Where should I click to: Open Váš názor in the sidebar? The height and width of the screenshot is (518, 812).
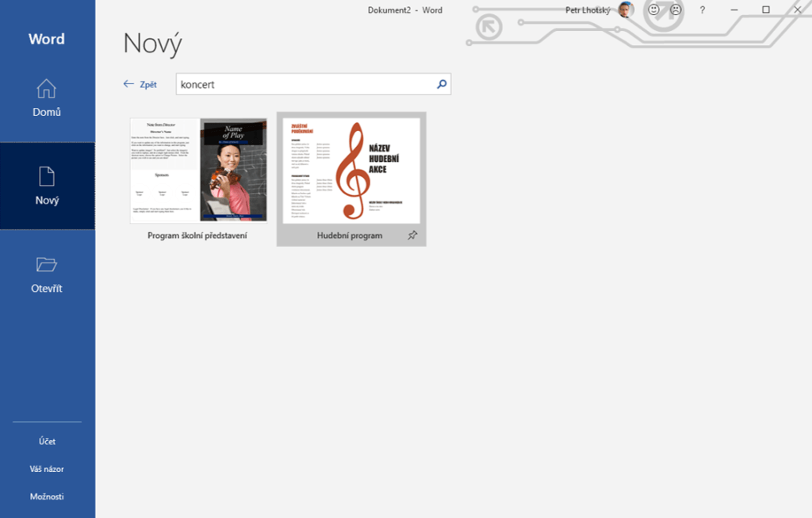pos(47,469)
